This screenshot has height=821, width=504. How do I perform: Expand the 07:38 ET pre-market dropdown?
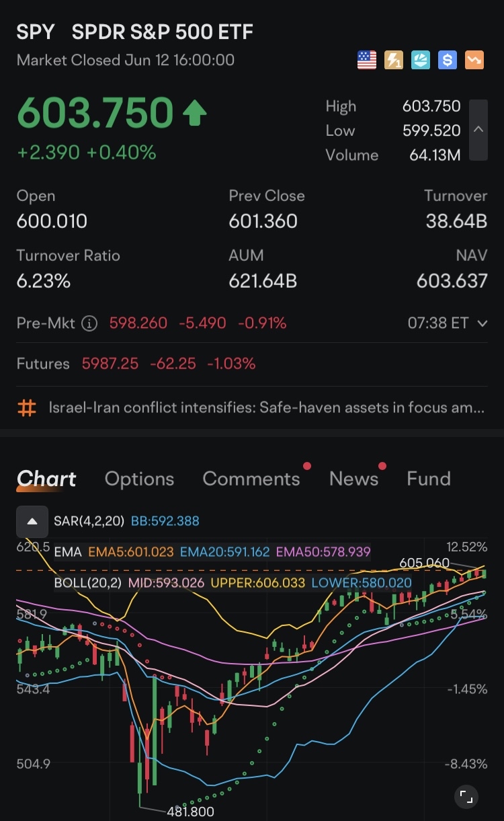click(482, 323)
